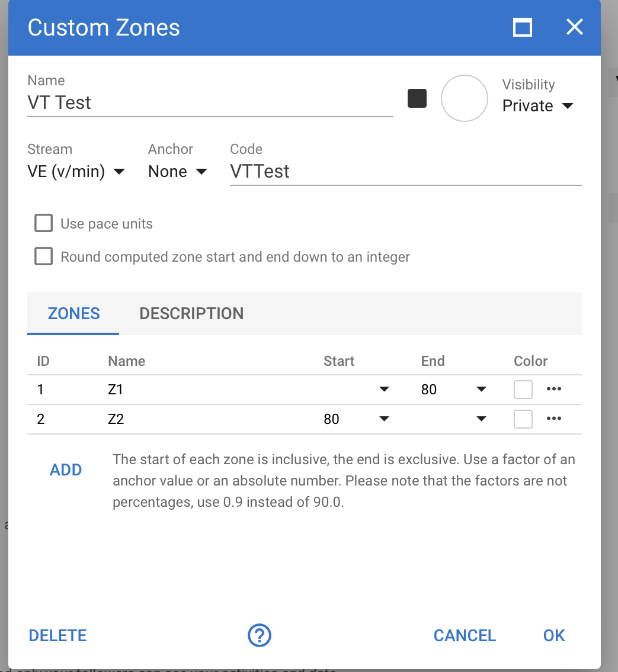Open the Visibility Private dropdown
618x672 pixels.
coord(537,106)
